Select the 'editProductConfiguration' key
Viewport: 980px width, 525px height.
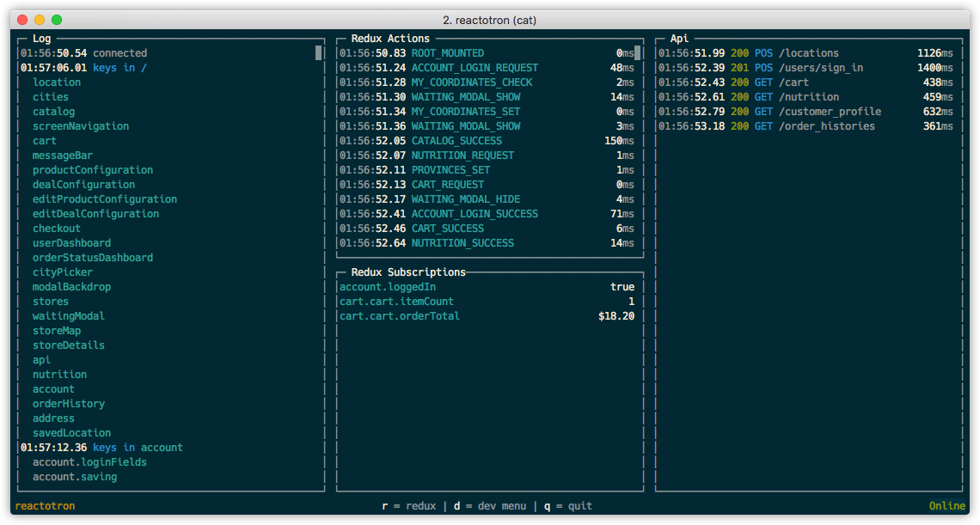105,198
